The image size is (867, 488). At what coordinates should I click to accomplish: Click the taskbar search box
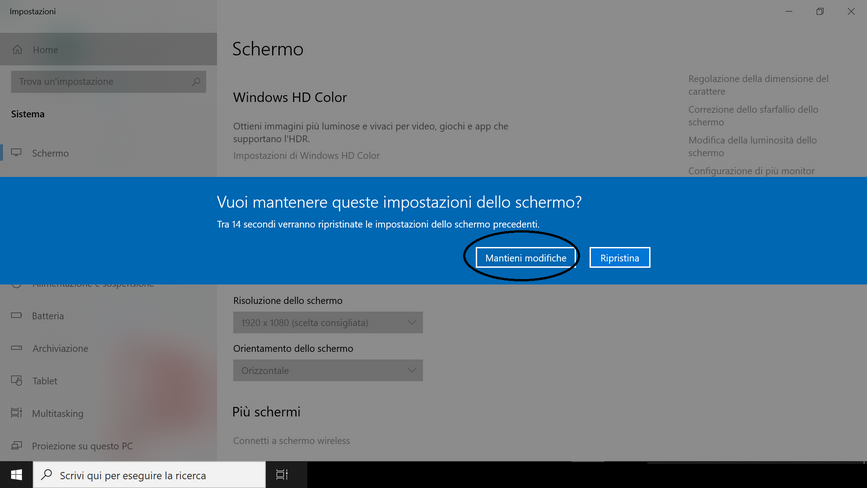coord(149,475)
